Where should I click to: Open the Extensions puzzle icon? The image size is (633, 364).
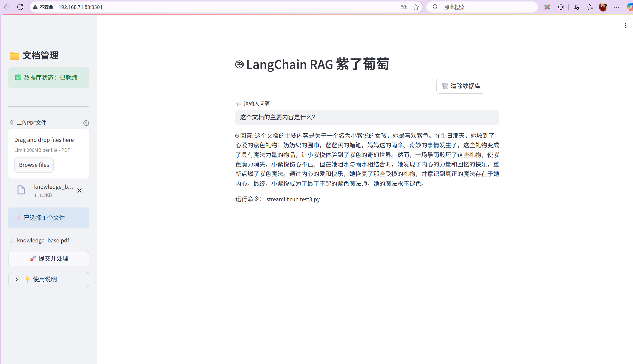click(x=561, y=7)
